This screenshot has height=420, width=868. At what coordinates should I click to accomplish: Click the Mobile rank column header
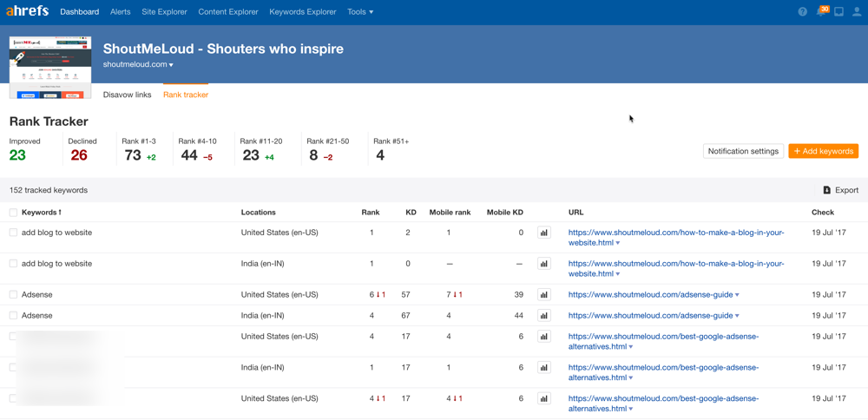click(x=450, y=212)
